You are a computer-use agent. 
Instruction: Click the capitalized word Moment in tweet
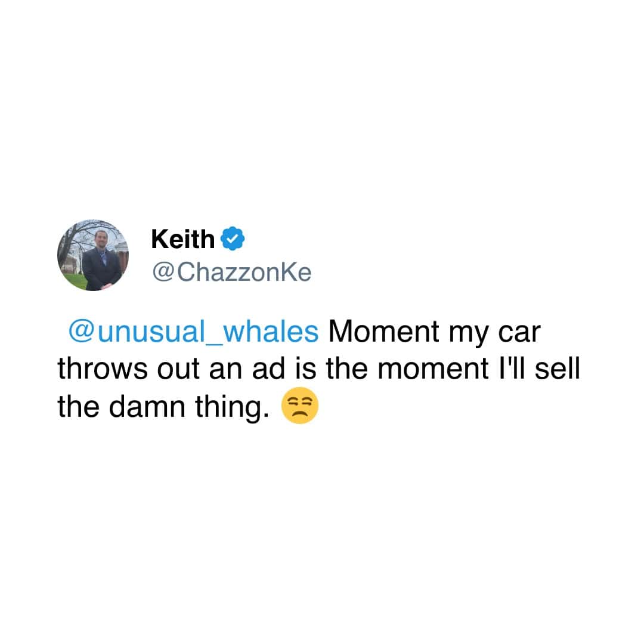pos(383,331)
